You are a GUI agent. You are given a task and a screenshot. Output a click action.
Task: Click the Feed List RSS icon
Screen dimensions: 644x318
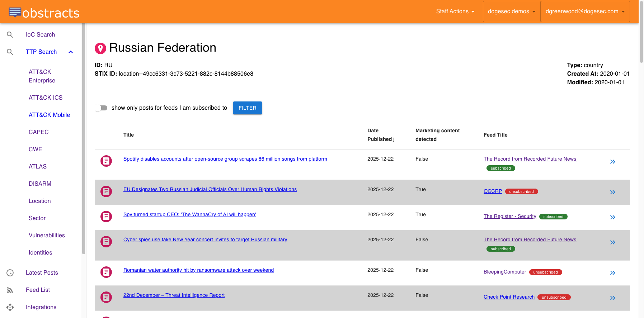click(10, 290)
